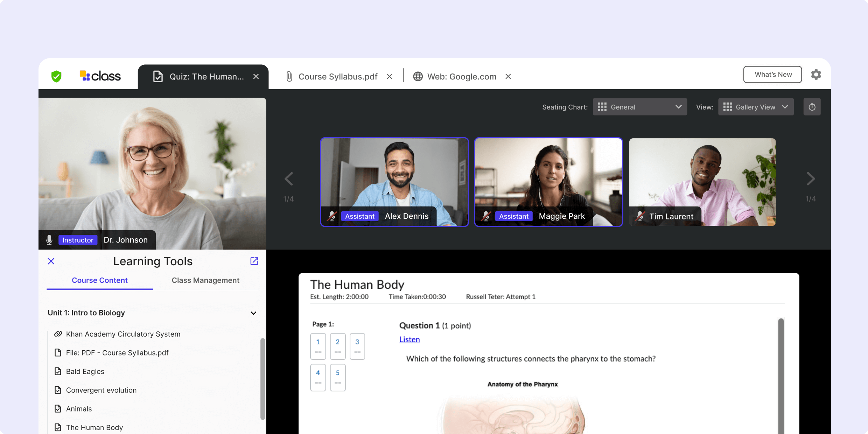The width and height of the screenshot is (868, 434).
Task: Unmute Alex Dennis's microphone
Action: coord(332,216)
